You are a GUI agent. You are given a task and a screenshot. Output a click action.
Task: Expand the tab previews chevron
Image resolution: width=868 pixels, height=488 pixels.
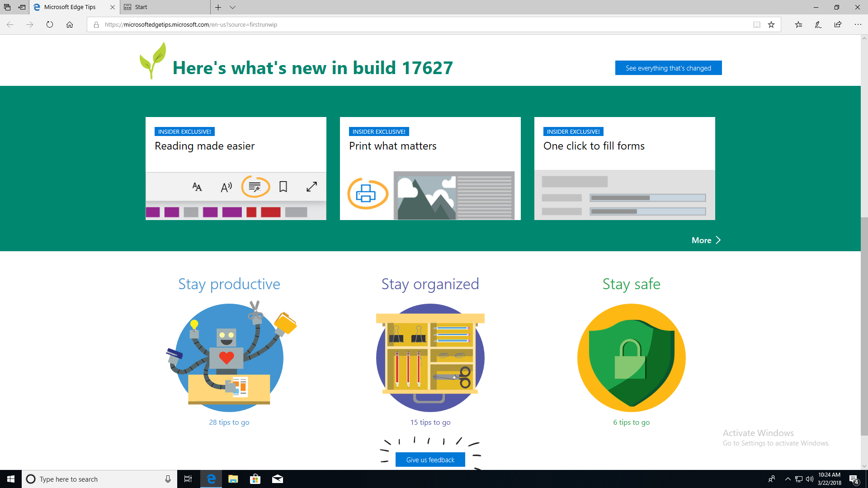point(232,7)
